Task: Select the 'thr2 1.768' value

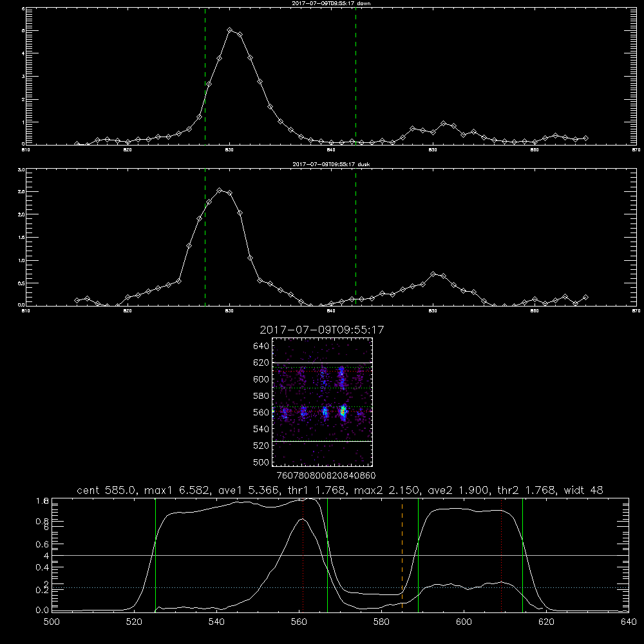Action: point(527,490)
